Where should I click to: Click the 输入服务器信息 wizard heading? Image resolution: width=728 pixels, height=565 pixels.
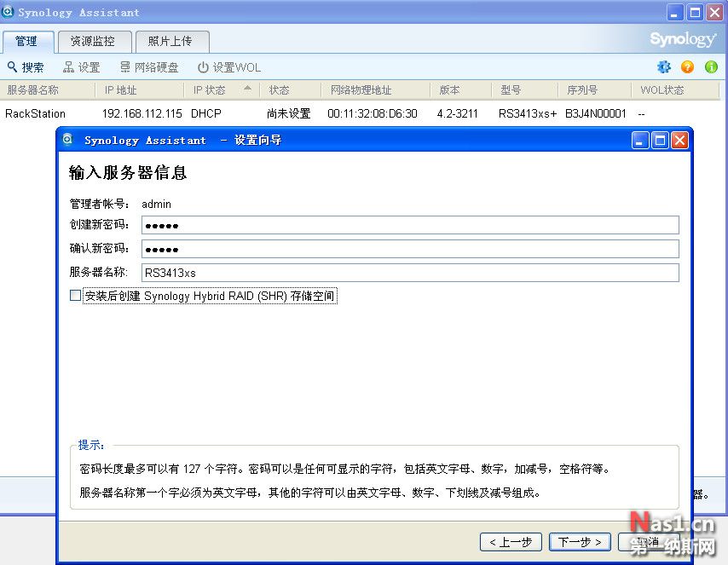[128, 173]
